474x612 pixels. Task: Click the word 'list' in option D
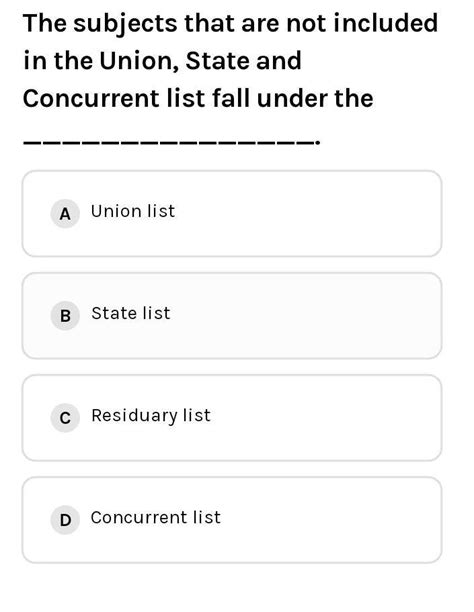pyautogui.click(x=207, y=518)
